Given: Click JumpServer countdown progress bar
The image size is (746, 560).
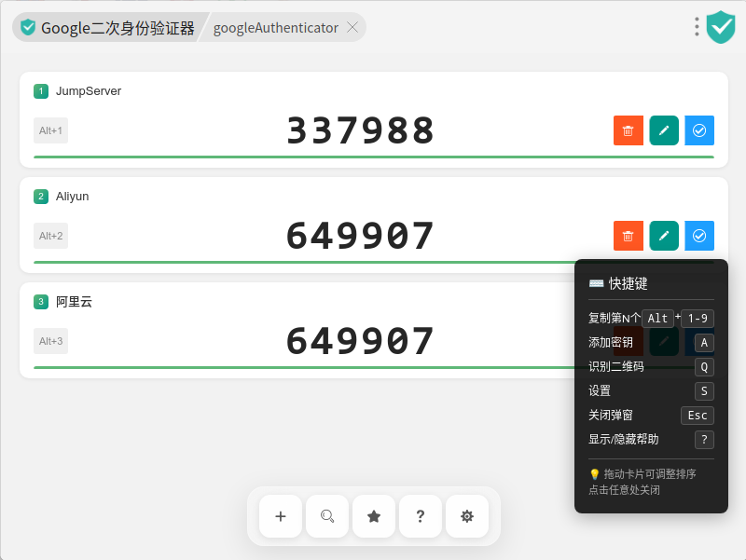Looking at the screenshot, I should coord(374,157).
